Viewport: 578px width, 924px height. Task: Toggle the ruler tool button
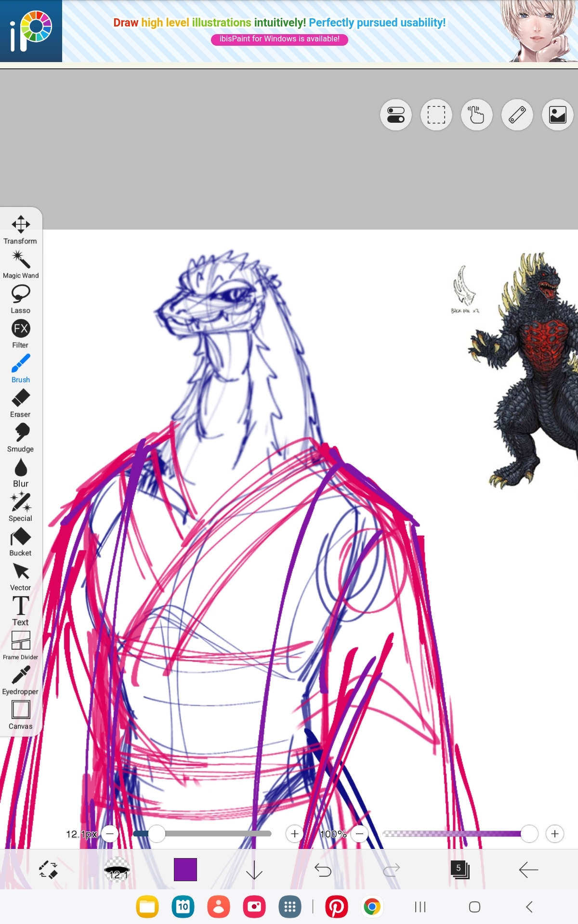(x=517, y=115)
